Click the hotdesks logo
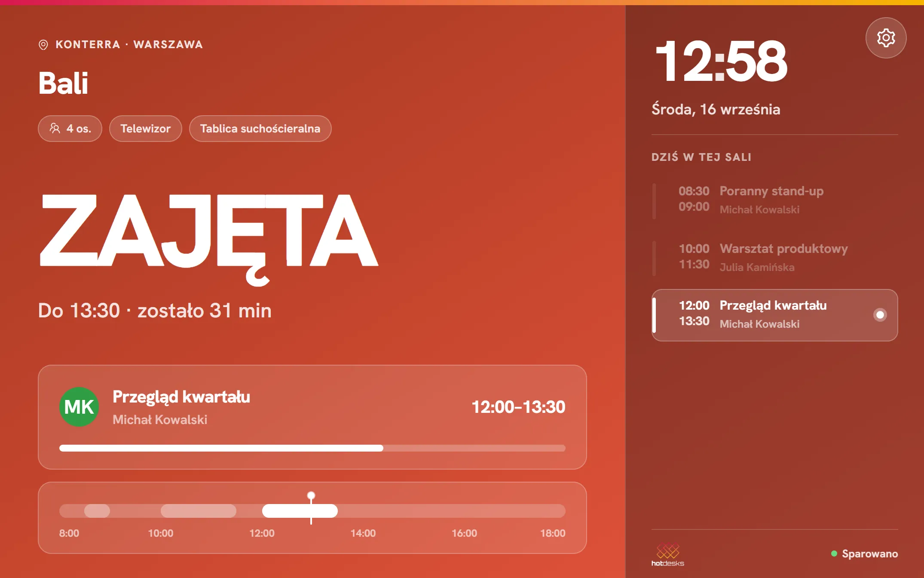The width and height of the screenshot is (924, 578). (667, 555)
